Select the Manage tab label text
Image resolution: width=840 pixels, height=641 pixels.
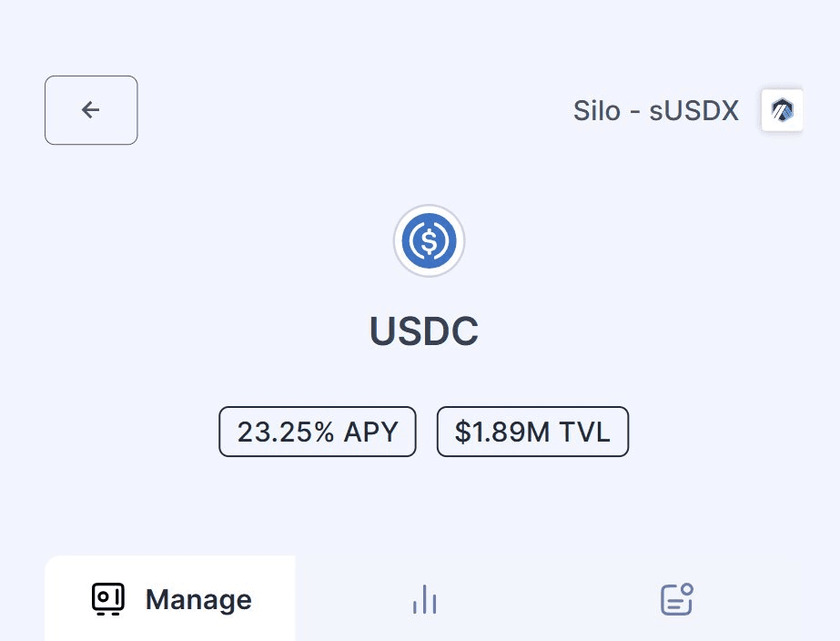coord(198,600)
